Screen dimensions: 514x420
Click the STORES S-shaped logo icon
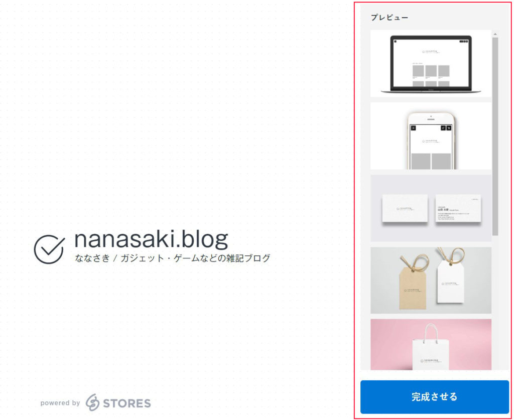[92, 402]
